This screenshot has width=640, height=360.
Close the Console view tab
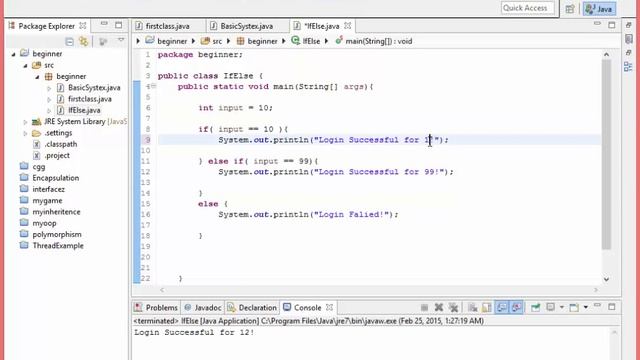tap(329, 307)
